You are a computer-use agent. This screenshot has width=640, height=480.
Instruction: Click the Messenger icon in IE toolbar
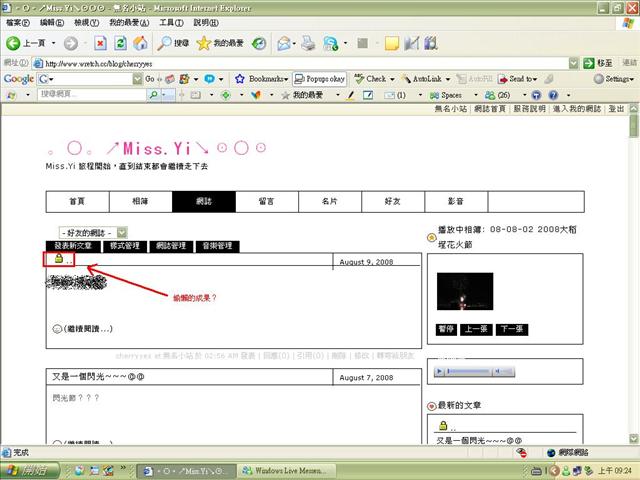coord(331,43)
